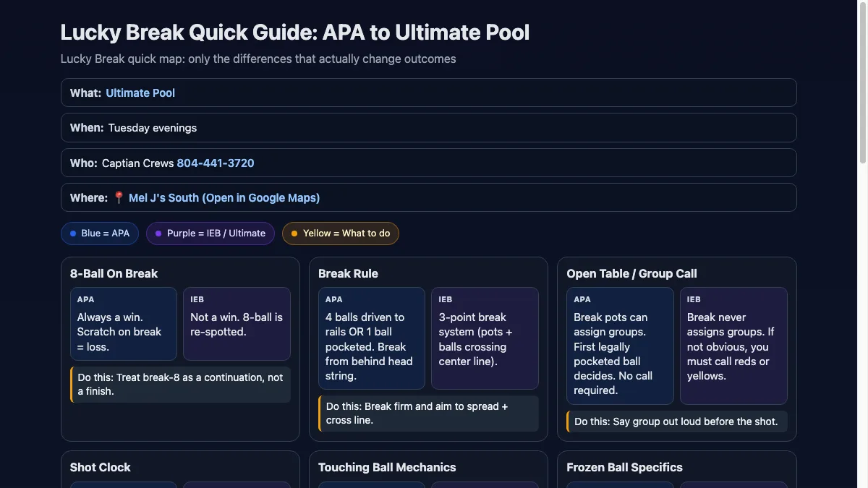The height and width of the screenshot is (488, 868).
Task: Click IEB 'Break never assigns groups' box
Action: (733, 346)
